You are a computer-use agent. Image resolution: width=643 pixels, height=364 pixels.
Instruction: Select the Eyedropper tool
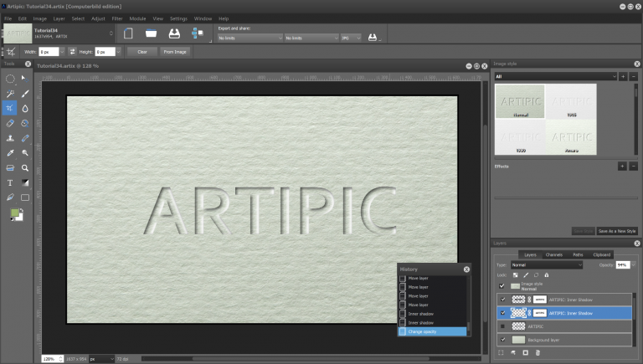pos(10,153)
